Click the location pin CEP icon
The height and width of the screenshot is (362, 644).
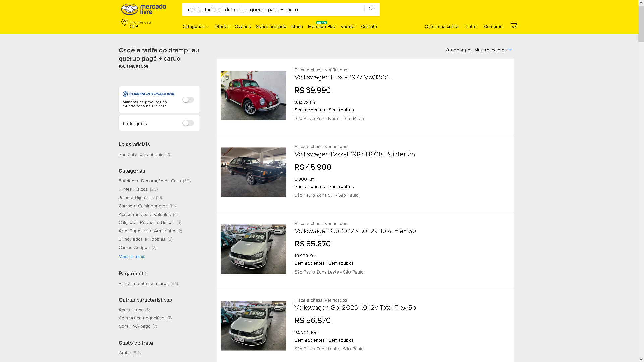pos(124,22)
